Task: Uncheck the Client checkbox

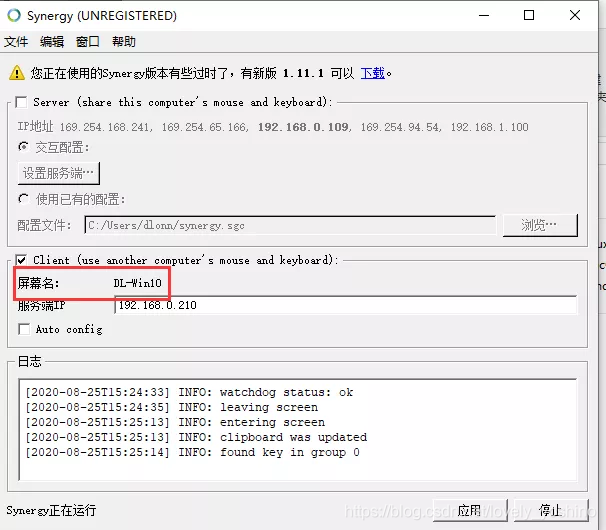Action: coord(21,260)
